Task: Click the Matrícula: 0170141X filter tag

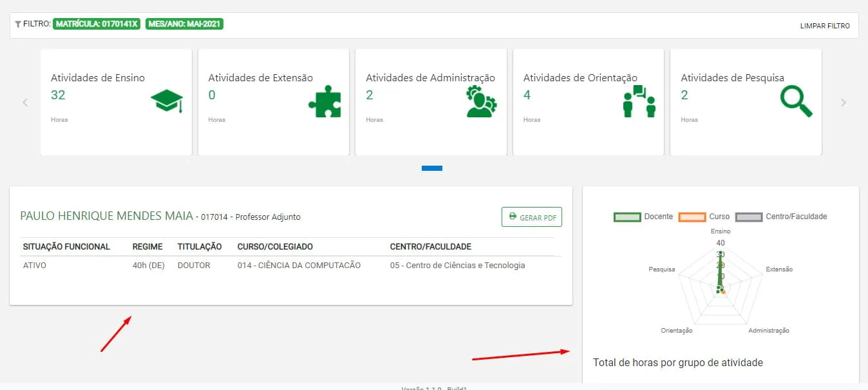Action: click(97, 24)
